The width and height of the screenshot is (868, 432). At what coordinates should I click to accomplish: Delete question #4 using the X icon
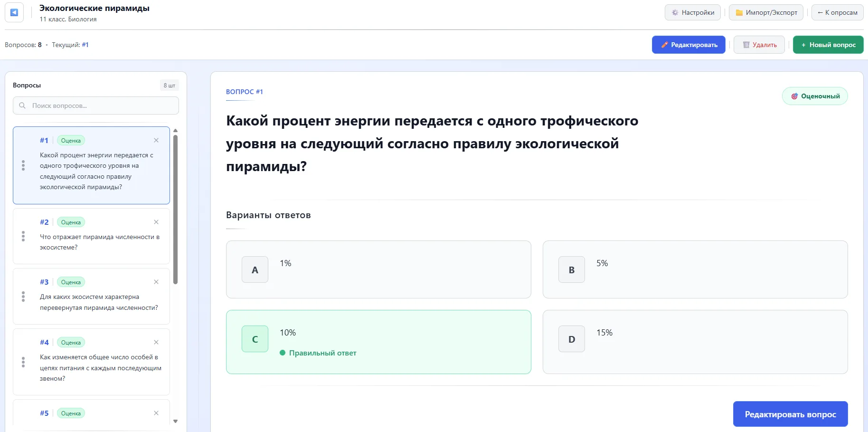tap(156, 342)
